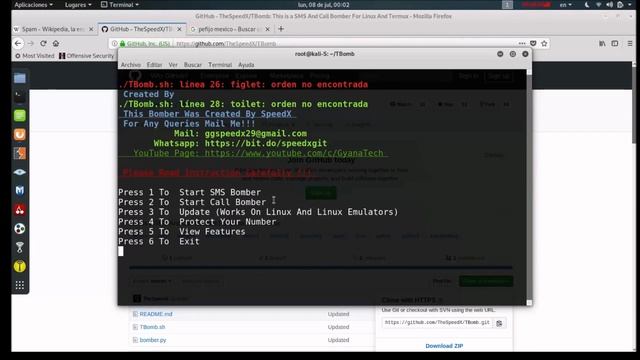Open the yellow circle app in dock

coord(20,266)
